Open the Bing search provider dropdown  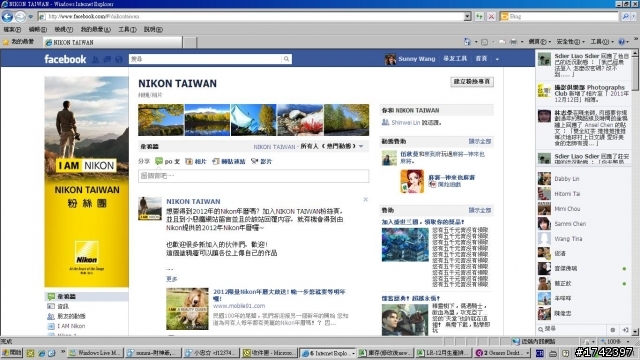click(x=633, y=16)
